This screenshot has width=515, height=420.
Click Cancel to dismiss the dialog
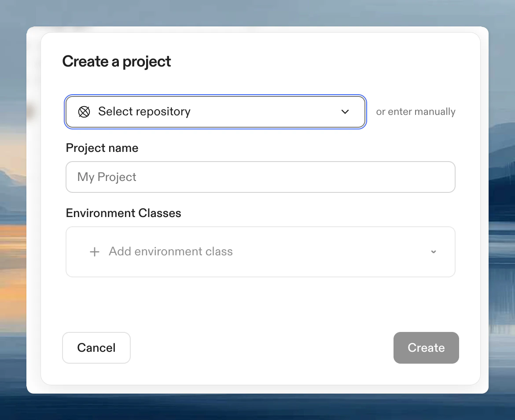(x=96, y=347)
